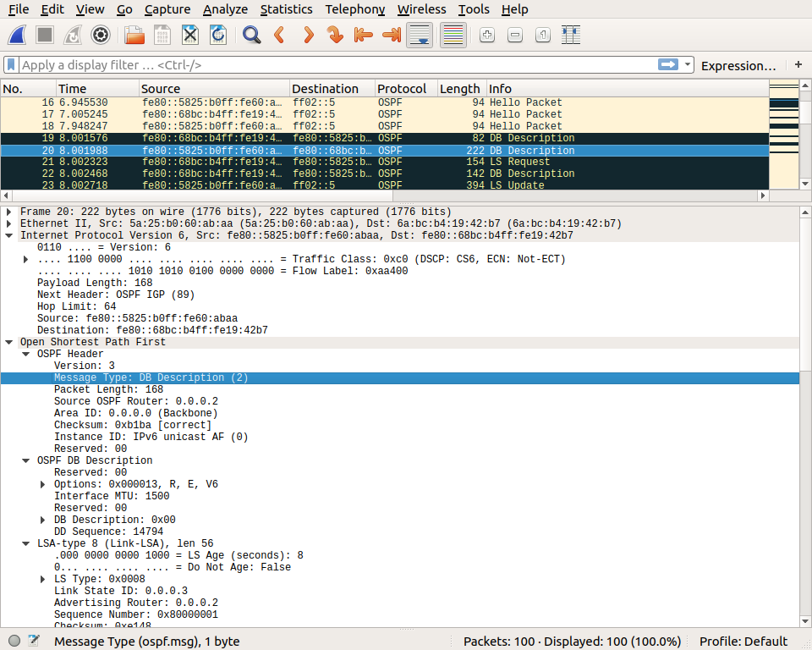Open the Capture menu
Image resolution: width=812 pixels, height=650 pixels.
[167, 9]
